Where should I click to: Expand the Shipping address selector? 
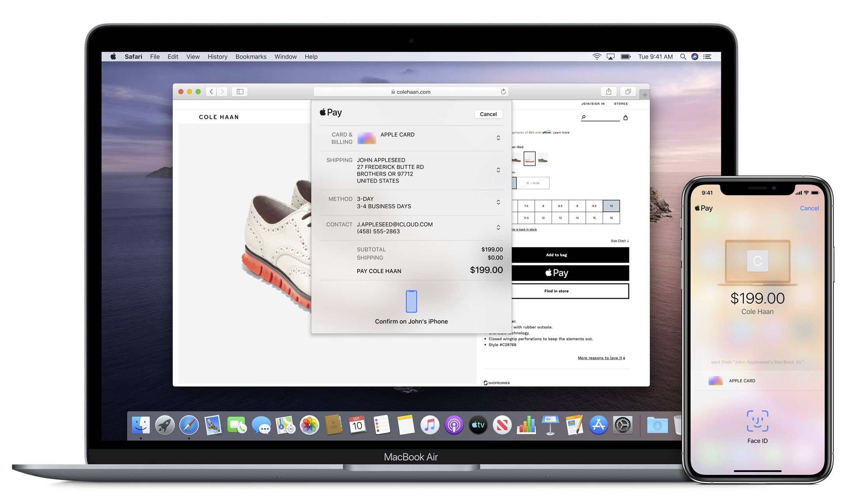(x=498, y=170)
